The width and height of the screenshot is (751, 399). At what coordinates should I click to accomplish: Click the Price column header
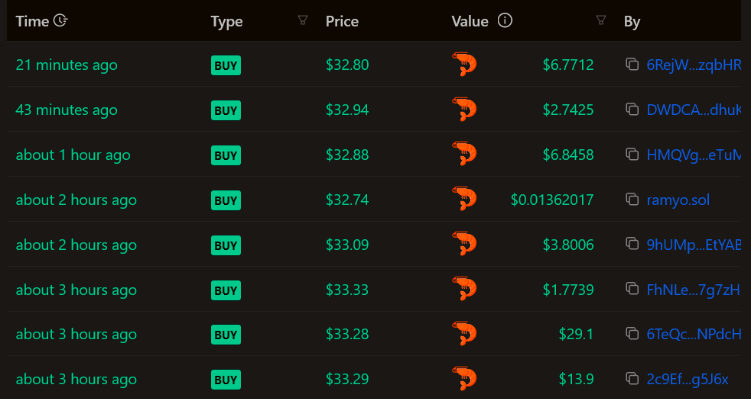[342, 21]
